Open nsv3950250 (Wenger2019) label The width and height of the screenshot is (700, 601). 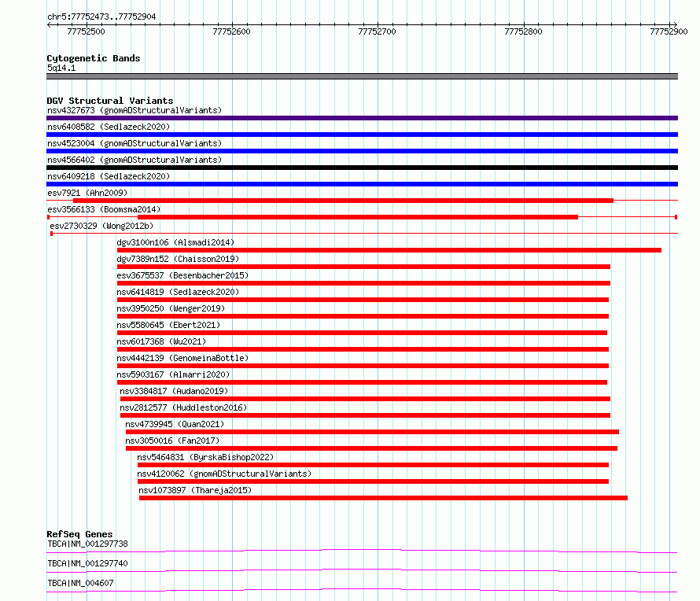(x=171, y=308)
